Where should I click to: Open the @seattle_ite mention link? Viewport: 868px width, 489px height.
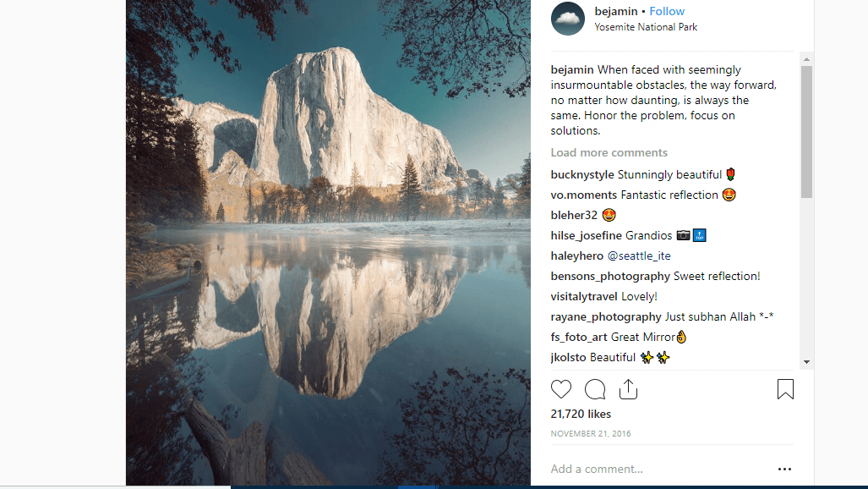point(639,255)
